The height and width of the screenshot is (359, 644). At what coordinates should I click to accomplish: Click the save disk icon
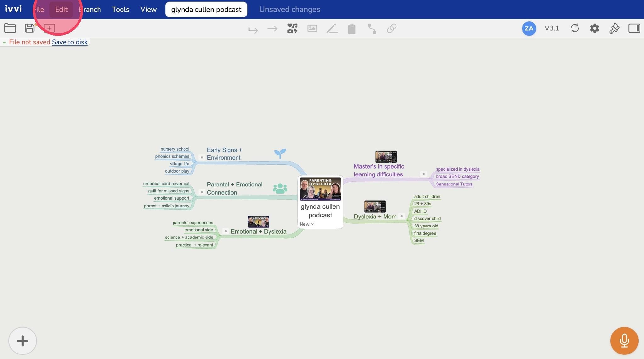click(30, 28)
